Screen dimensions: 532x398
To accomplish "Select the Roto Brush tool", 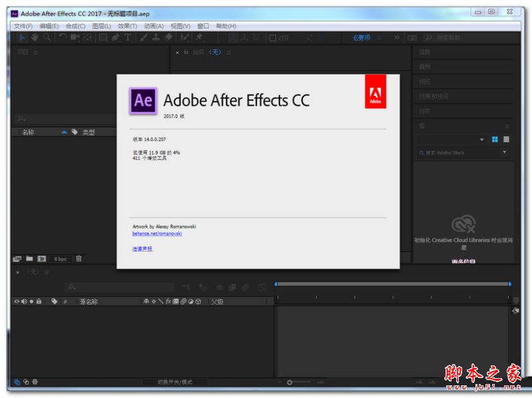I will 184,38.
